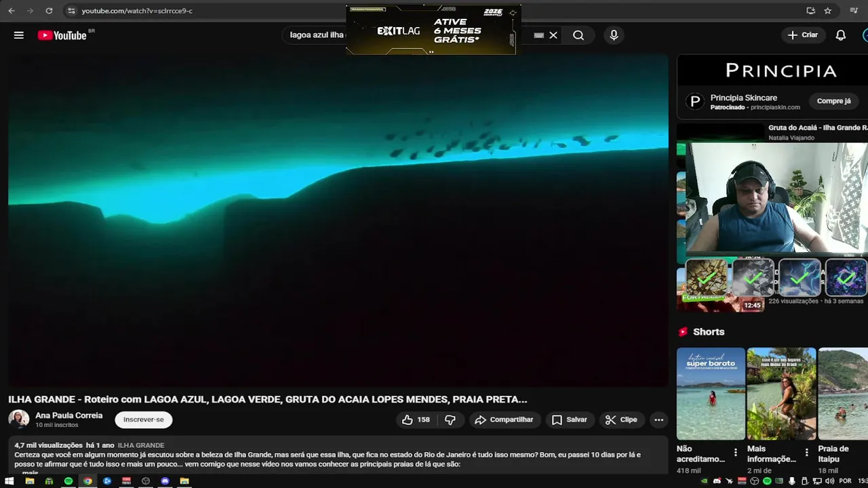The height and width of the screenshot is (488, 868).
Task: Open the Windows Start menu
Action: [9, 481]
